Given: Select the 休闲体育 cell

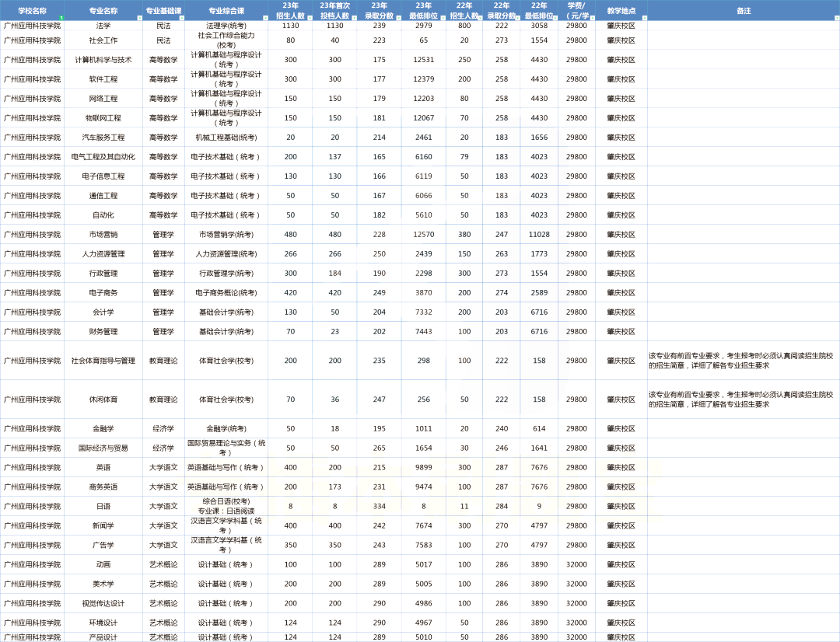Looking at the screenshot, I should point(103,400).
